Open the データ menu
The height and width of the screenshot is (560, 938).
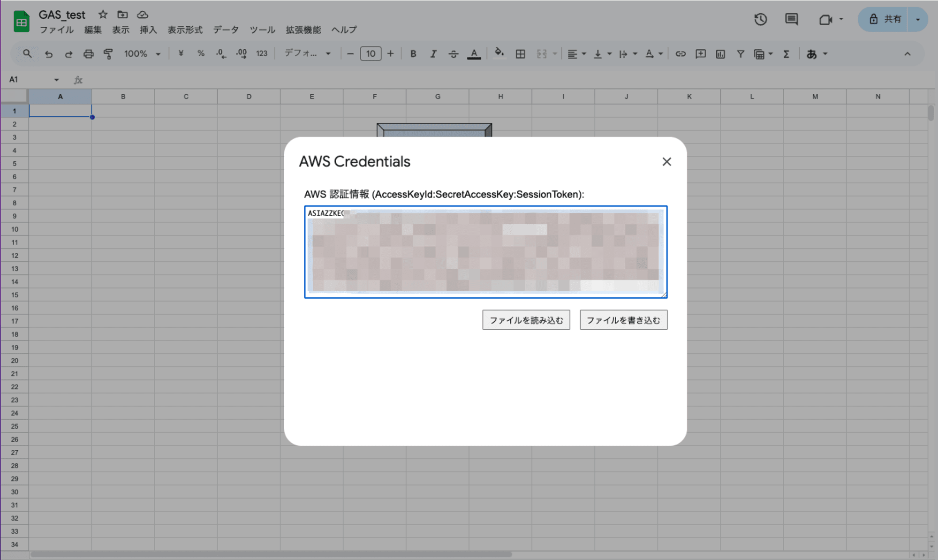coord(226,30)
